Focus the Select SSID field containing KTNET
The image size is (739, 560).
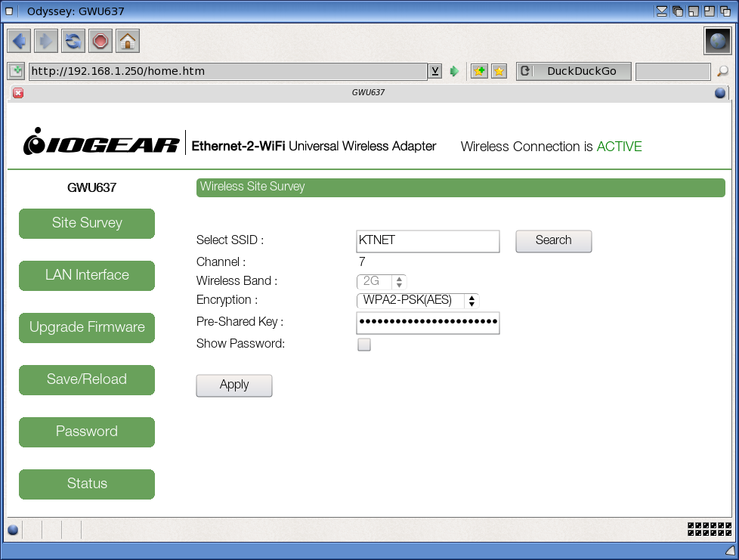pos(428,241)
